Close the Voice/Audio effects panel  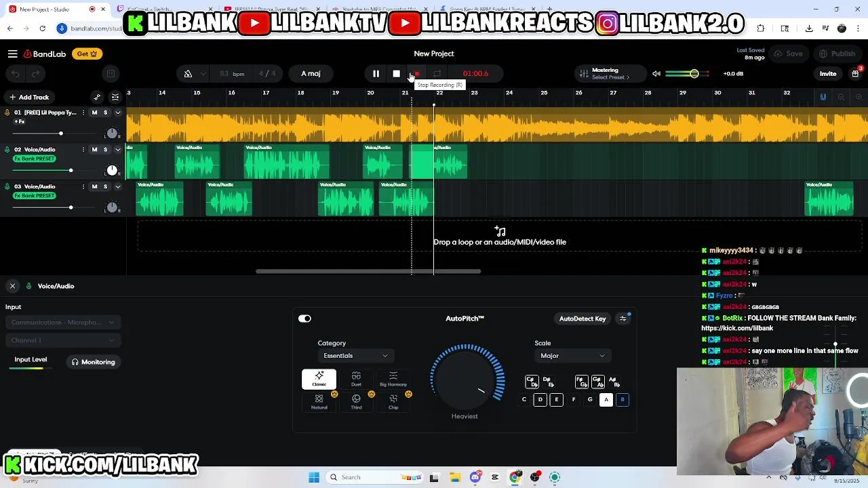[12, 286]
